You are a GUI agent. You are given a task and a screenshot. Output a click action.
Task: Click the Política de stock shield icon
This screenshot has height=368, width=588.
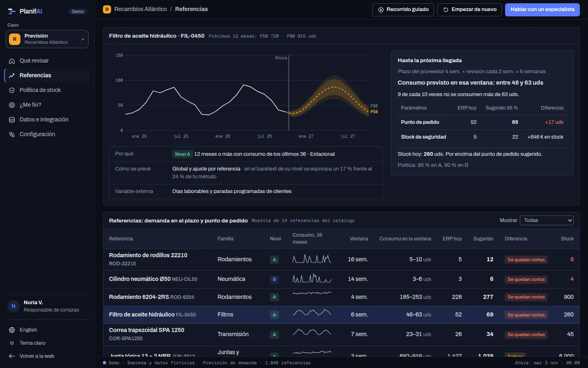(12, 90)
